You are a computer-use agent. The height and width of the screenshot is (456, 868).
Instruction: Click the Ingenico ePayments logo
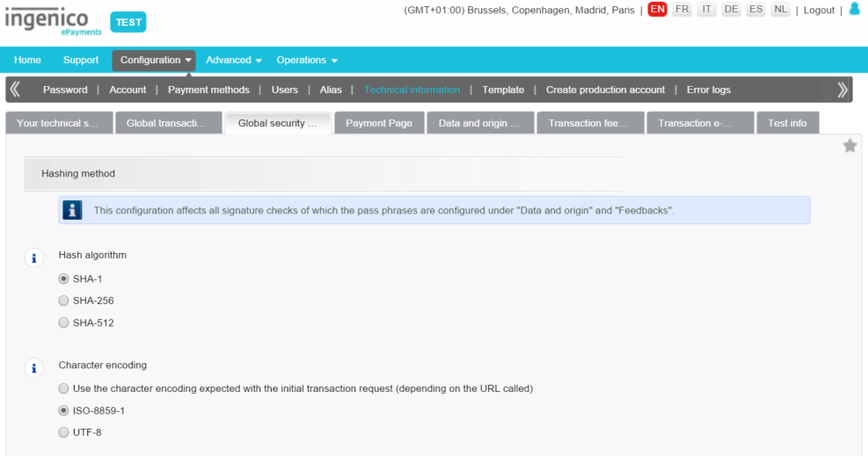tap(53, 20)
